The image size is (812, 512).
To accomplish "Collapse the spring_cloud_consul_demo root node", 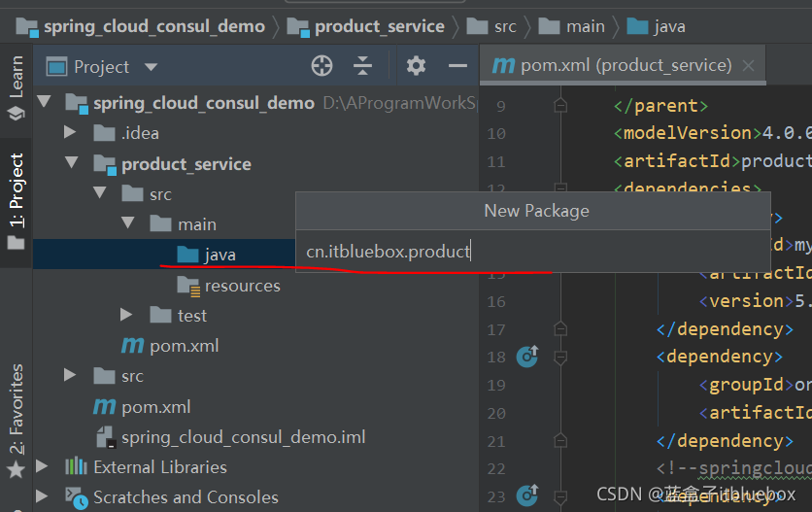I will [x=44, y=102].
